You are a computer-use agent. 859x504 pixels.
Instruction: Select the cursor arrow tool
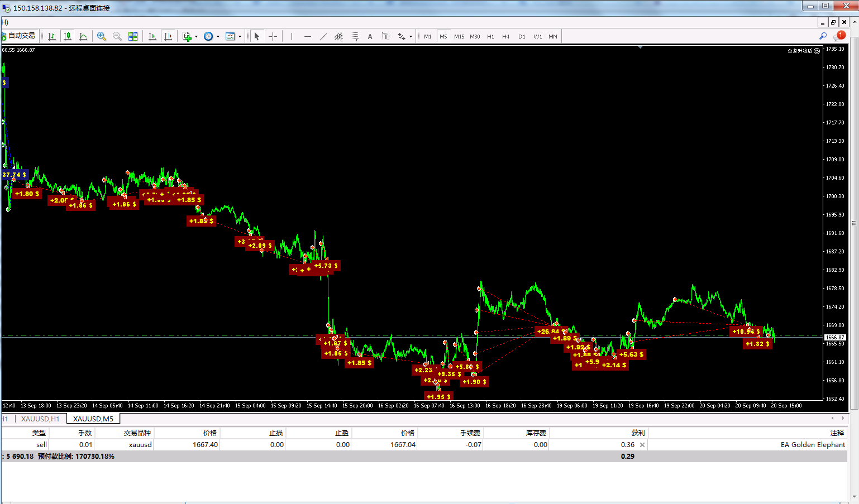coord(257,36)
